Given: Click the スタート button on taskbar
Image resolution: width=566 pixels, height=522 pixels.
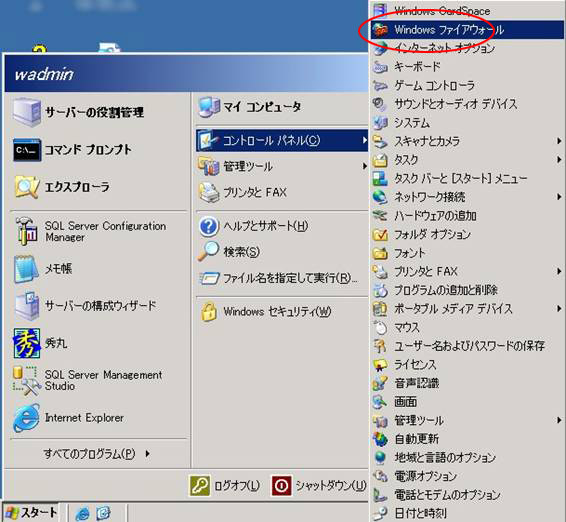Looking at the screenshot, I should tap(31, 513).
